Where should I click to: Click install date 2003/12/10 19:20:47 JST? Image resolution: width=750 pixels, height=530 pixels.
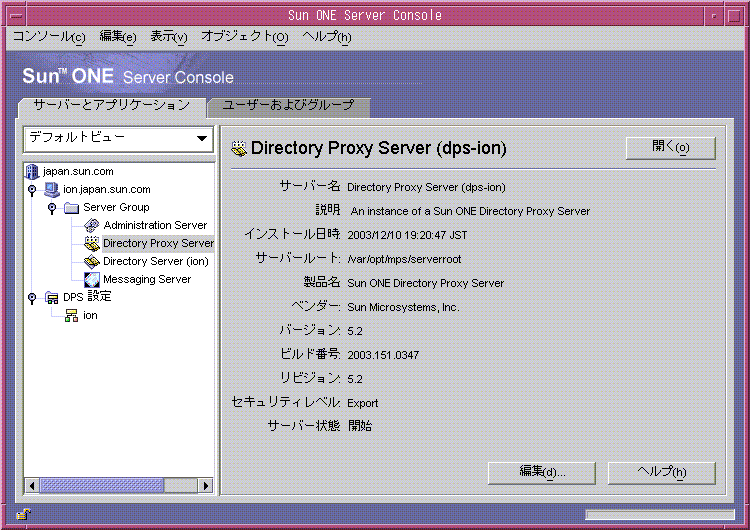pos(407,235)
